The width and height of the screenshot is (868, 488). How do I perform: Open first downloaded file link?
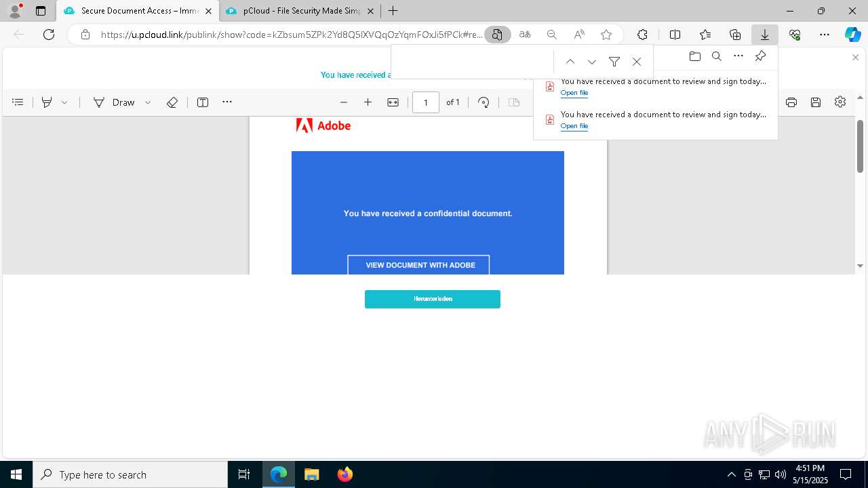[x=574, y=93]
